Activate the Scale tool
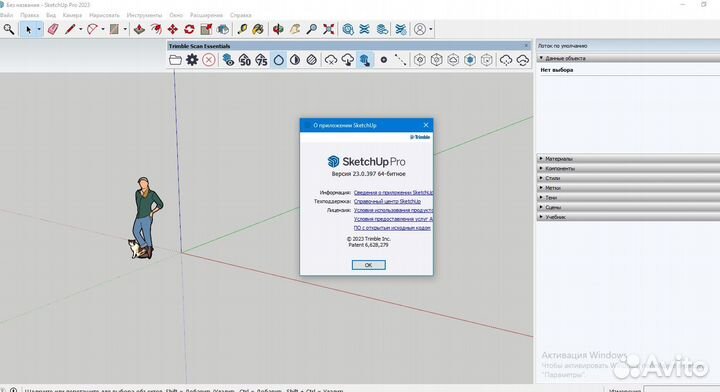 click(206, 29)
